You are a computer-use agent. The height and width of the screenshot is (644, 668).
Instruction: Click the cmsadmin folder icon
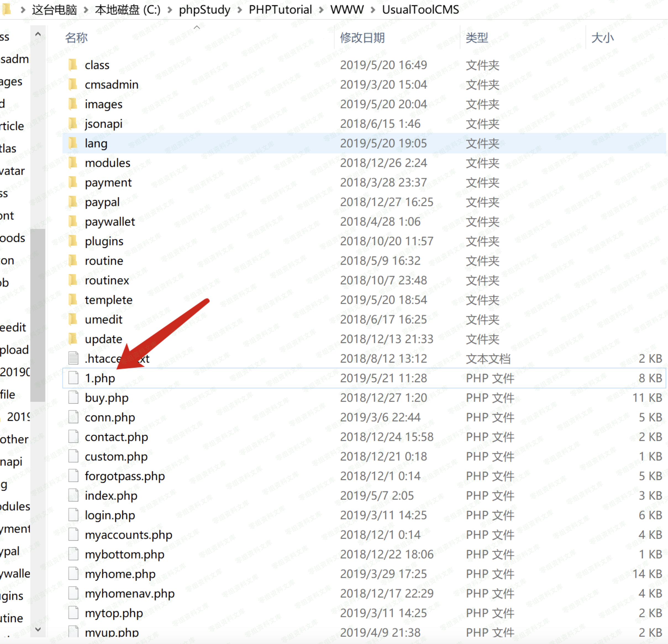tap(73, 84)
